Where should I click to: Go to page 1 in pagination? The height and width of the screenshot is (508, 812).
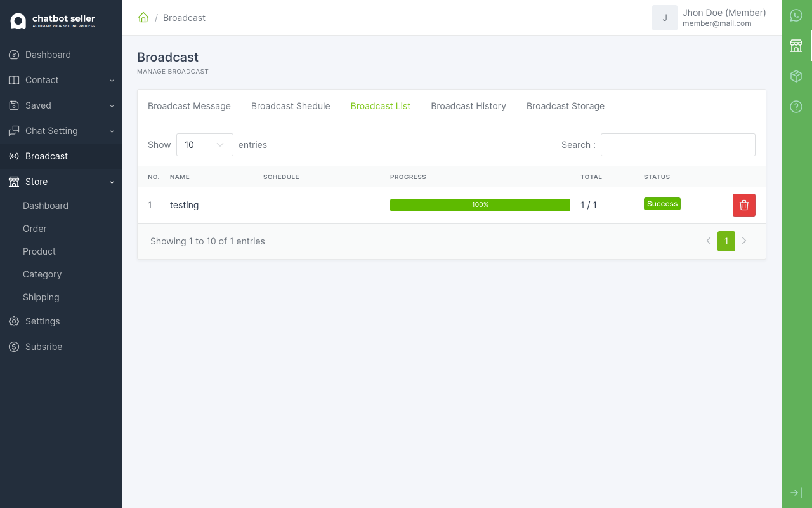pos(726,241)
